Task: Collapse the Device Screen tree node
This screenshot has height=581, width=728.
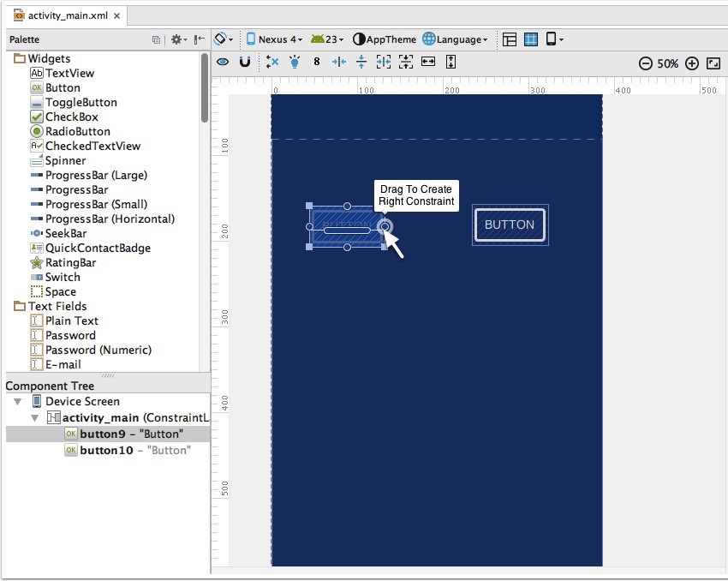Action: point(18,401)
